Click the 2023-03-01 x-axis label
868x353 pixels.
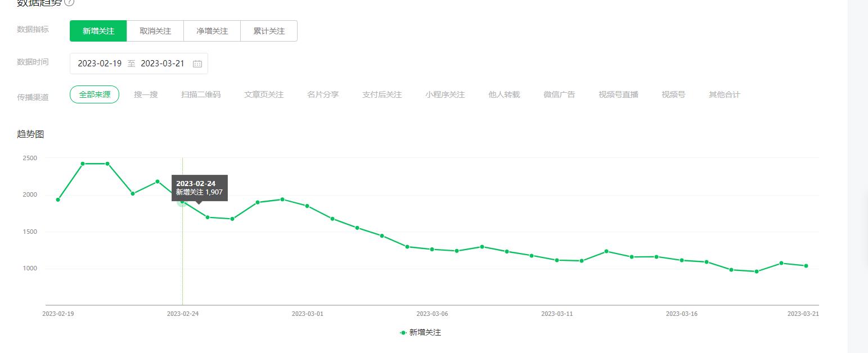click(308, 314)
